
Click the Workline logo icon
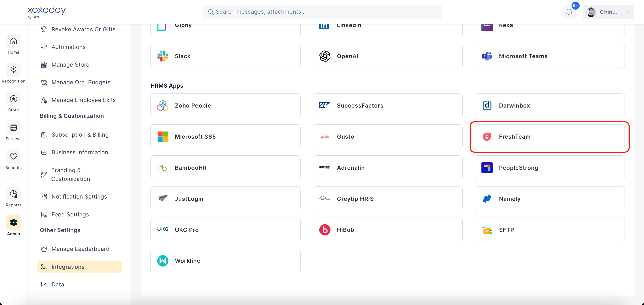pos(163,261)
